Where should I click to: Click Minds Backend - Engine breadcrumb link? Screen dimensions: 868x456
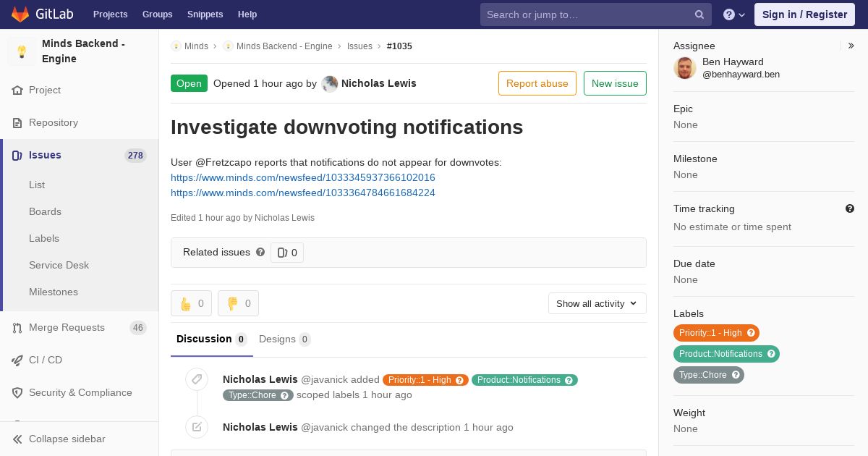(x=284, y=46)
